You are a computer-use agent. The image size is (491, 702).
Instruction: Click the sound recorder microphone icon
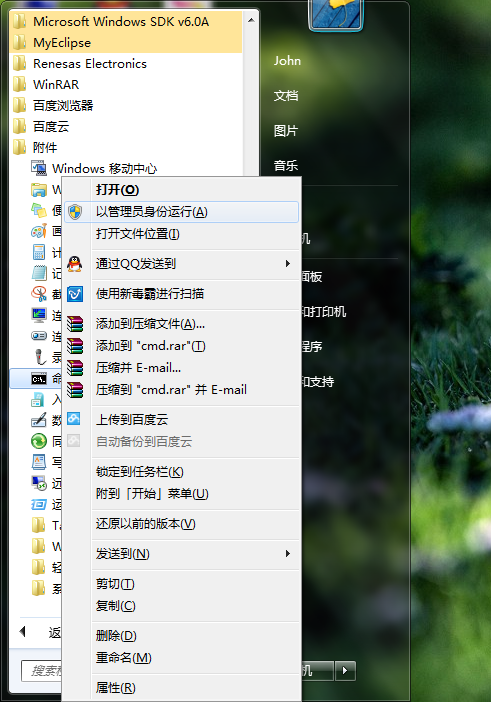pyautogui.click(x=41, y=357)
